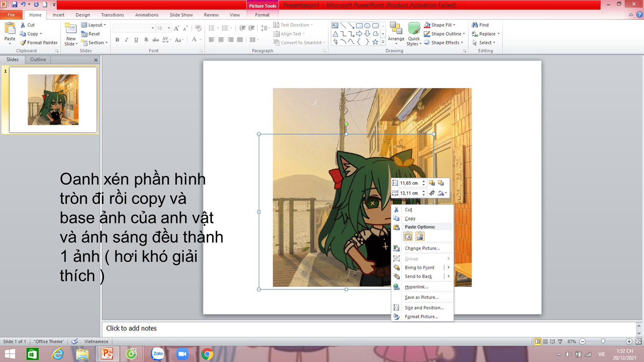
Task: Click the Reset slide button
Action: tap(91, 34)
